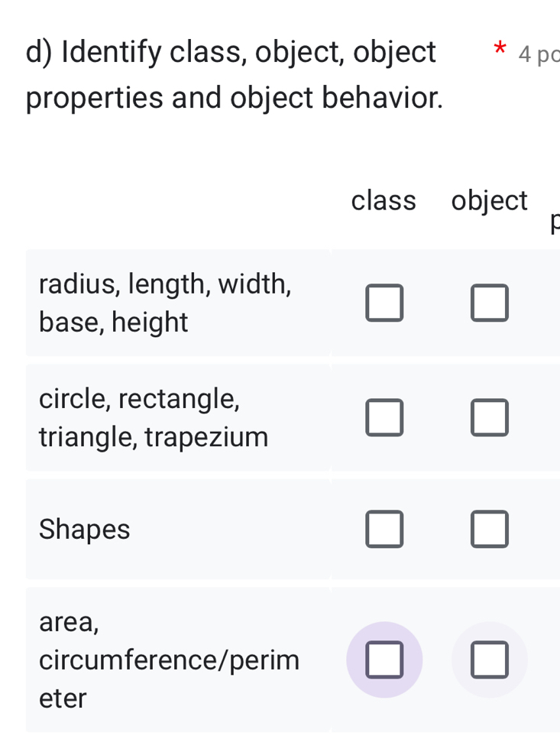Select class for circle, rectangle, triangle, trapezium
Image resolution: width=560 pixels, height=752 pixels.
pos(384,417)
